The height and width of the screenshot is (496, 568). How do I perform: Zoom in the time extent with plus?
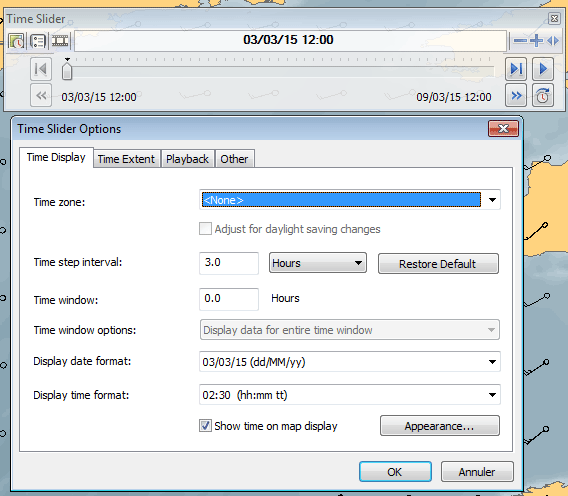click(536, 41)
